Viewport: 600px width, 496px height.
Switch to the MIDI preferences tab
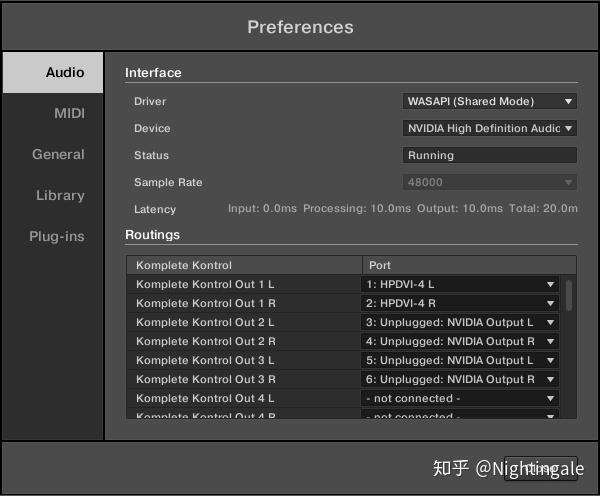click(x=69, y=114)
